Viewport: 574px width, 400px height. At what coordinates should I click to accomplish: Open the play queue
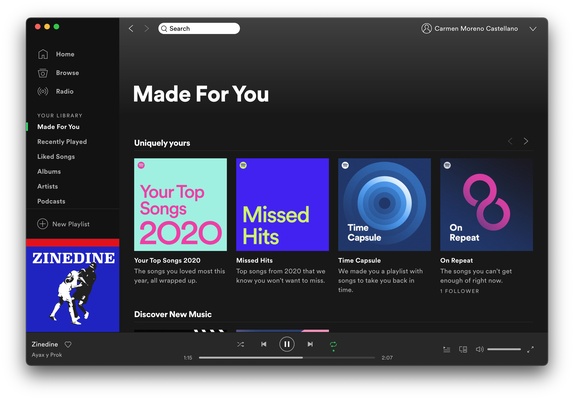click(x=447, y=349)
